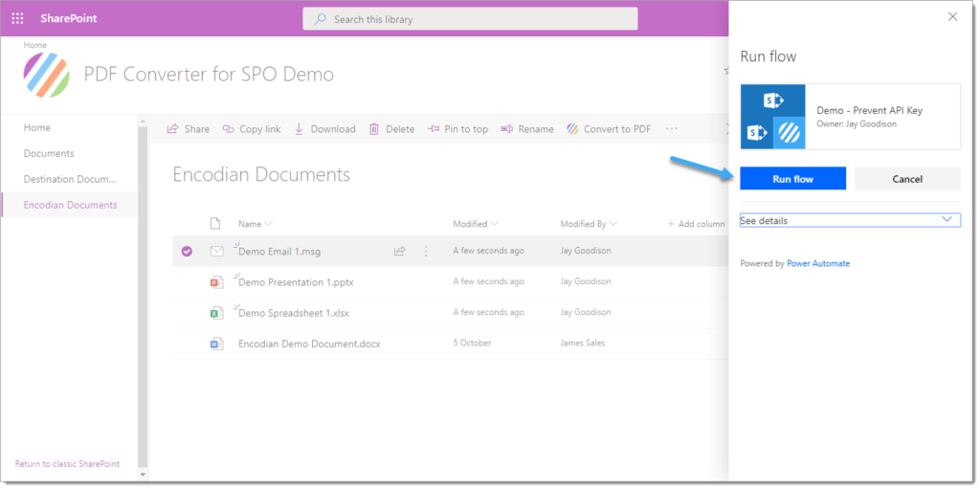Click the flow connector icon in Run flow panel
980x489 pixels.
click(772, 117)
